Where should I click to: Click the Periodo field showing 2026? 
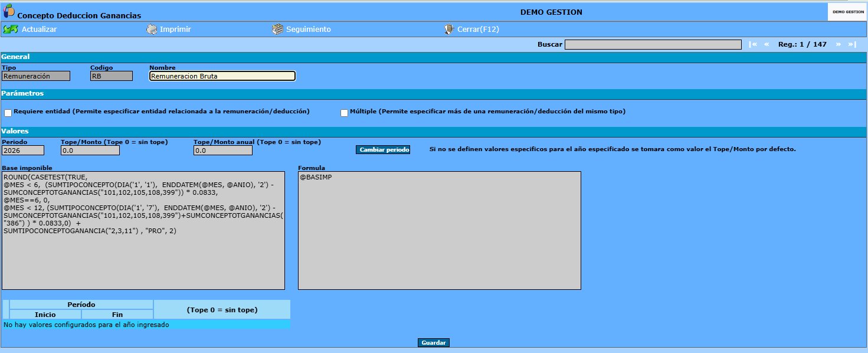pos(23,151)
